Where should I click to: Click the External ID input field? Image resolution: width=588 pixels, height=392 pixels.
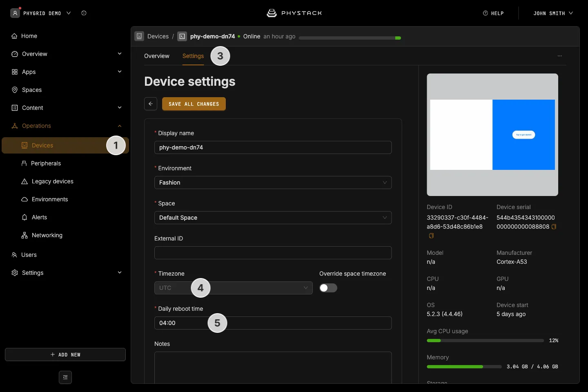pyautogui.click(x=273, y=253)
